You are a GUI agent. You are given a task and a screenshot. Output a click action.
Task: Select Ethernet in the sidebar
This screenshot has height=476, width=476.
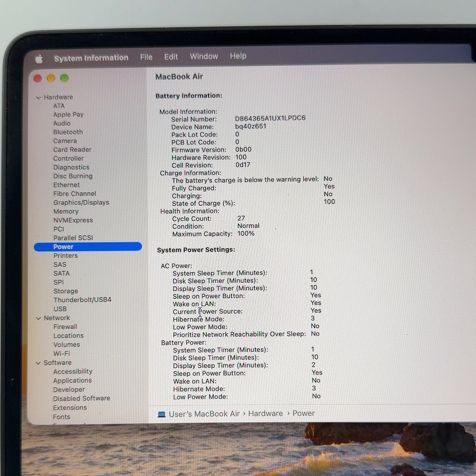pyautogui.click(x=67, y=185)
